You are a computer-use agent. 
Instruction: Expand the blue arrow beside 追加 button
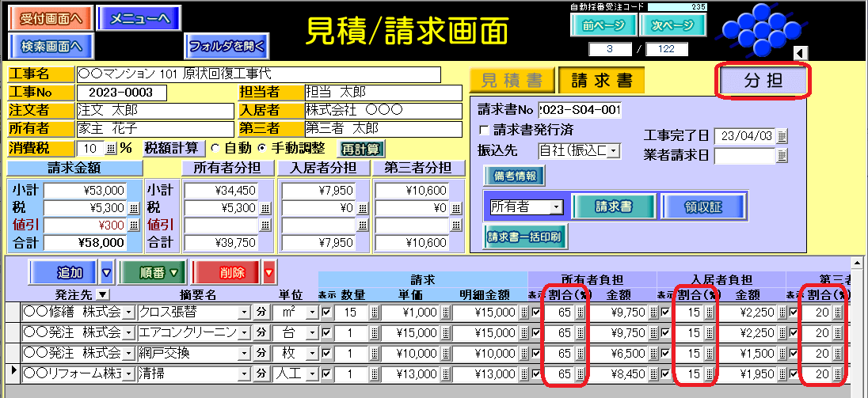[x=106, y=273]
